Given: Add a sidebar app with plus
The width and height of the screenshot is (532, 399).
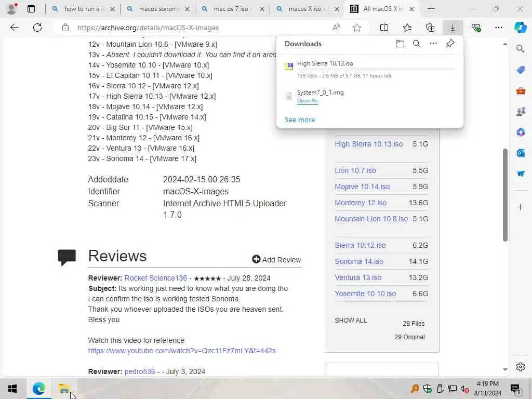Looking at the screenshot, I should [521, 207].
